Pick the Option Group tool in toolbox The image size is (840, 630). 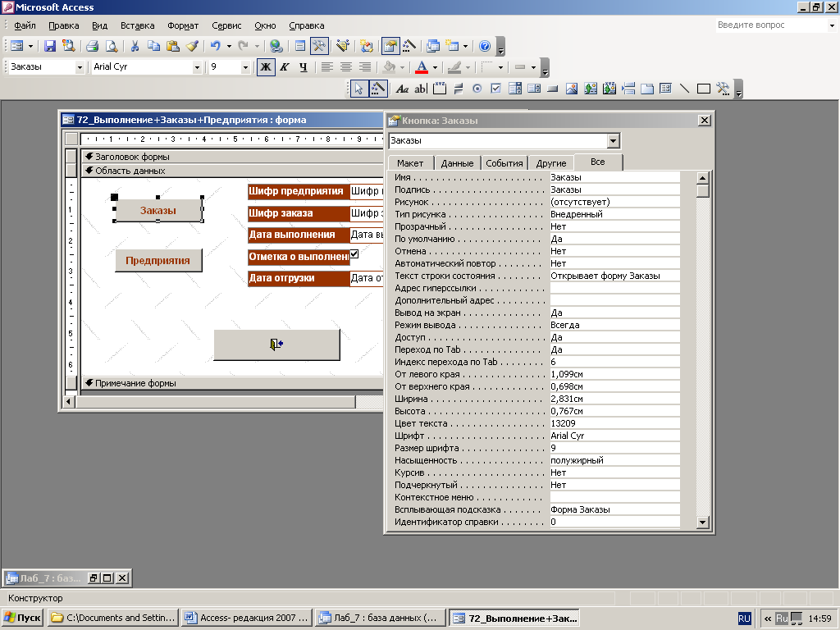(x=440, y=89)
